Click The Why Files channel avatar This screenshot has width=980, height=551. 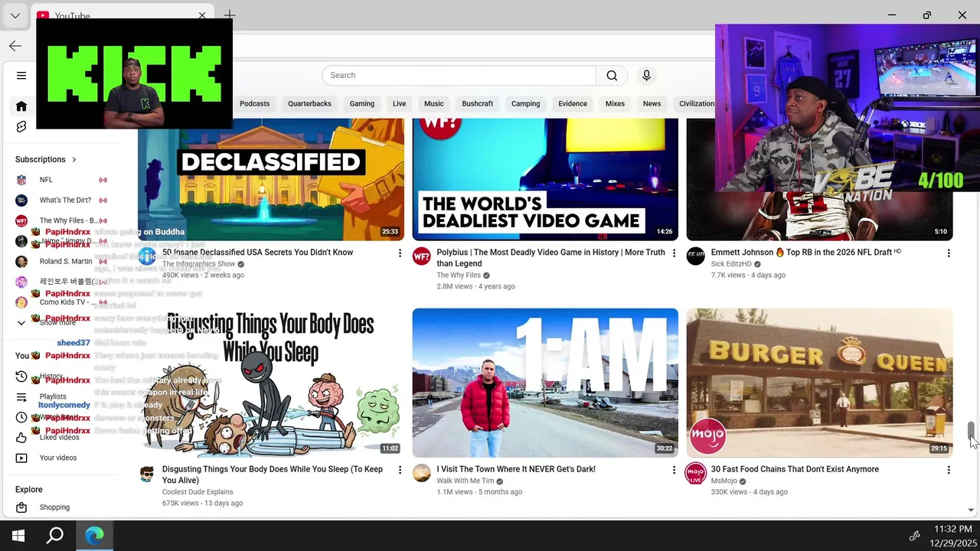coord(422,256)
